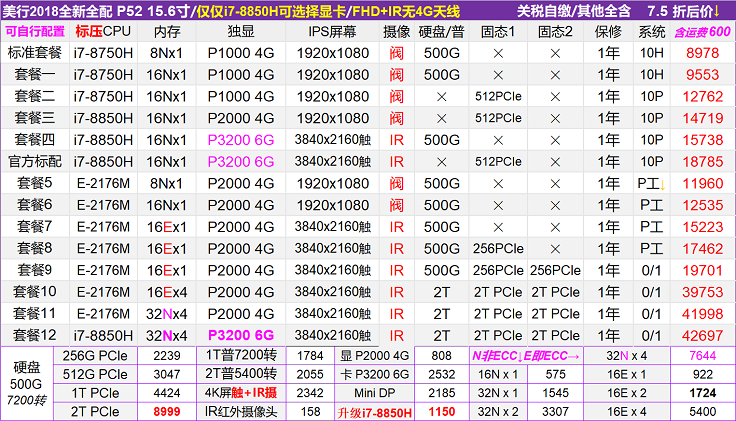This screenshot has height=421, width=736.
Task: Click the 可自行配置 header cell
Action: (x=34, y=31)
